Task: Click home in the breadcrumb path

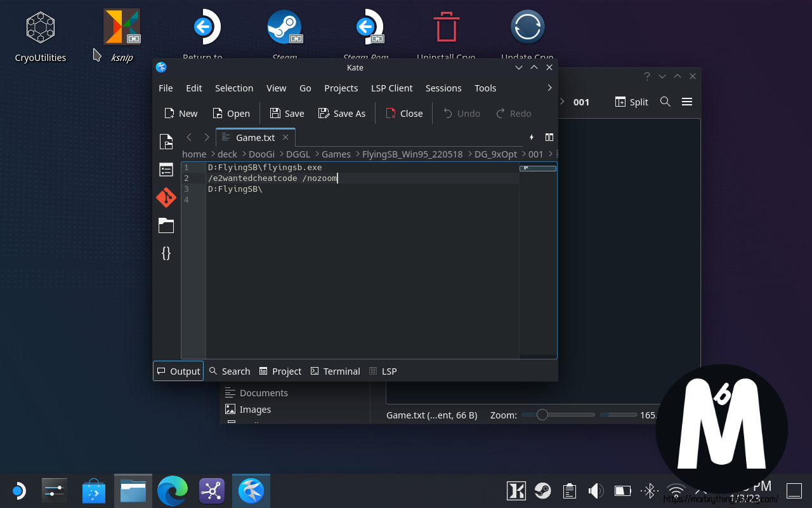Action: coord(194,154)
